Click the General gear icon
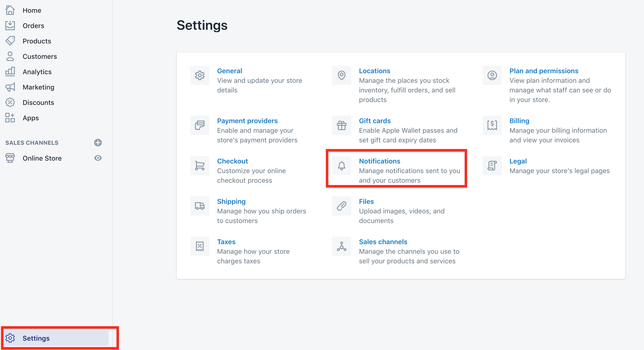 coord(200,75)
